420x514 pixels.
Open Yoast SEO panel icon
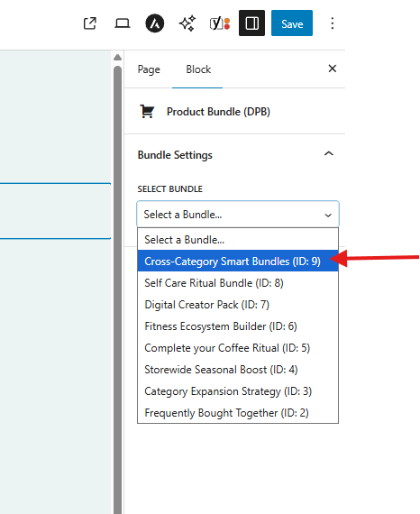[x=220, y=23]
